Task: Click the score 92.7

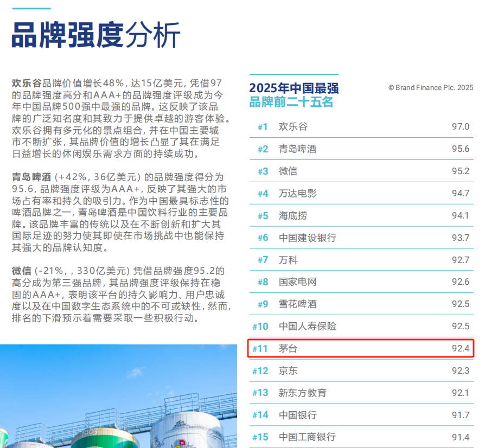Action: [461, 260]
